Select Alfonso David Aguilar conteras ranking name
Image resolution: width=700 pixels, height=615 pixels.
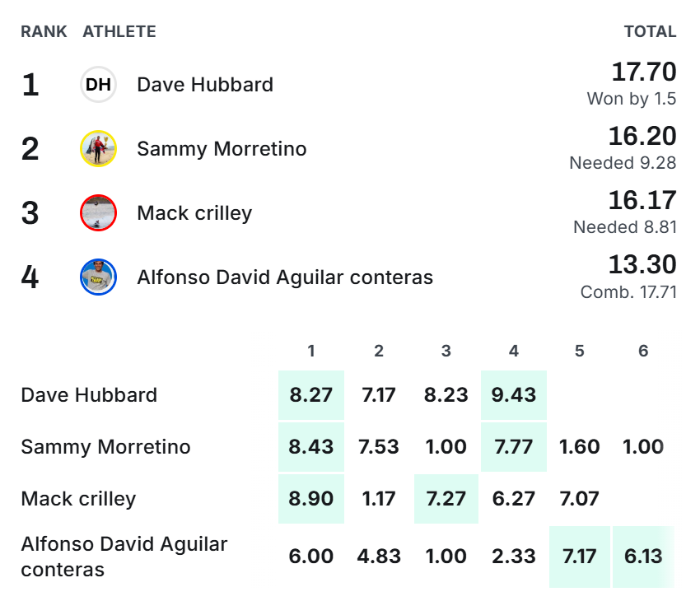(285, 277)
